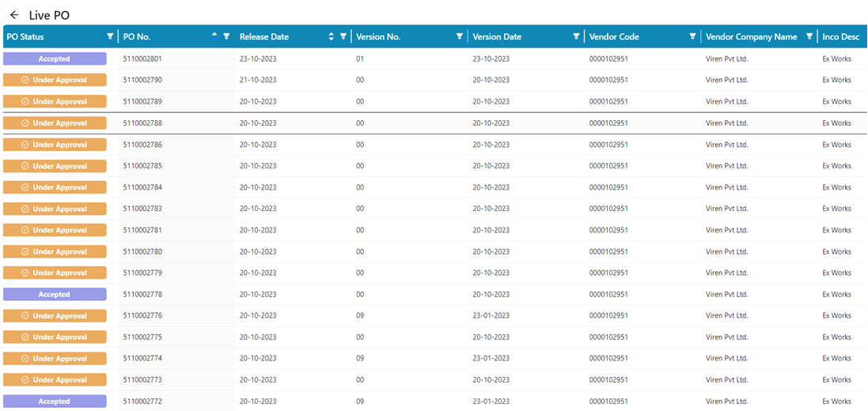868x411 pixels.
Task: Click version number 01 in PO 5110002801 row
Action: [x=360, y=58]
